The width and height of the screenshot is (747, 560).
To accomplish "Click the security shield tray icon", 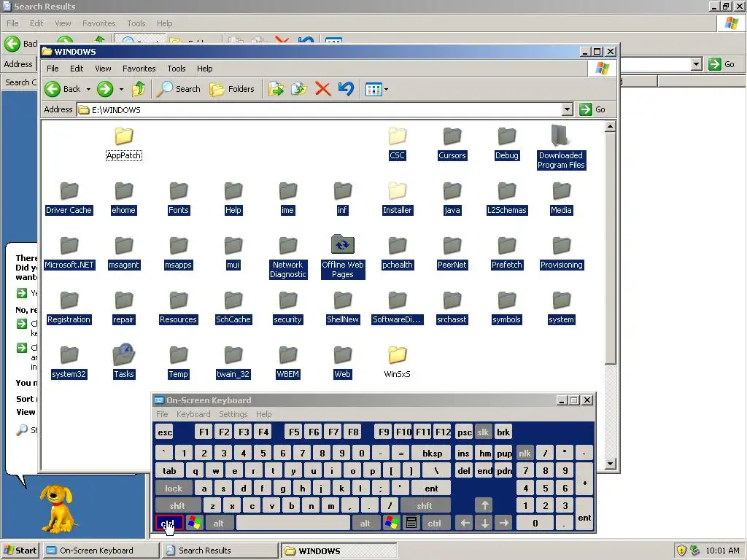I will click(681, 551).
